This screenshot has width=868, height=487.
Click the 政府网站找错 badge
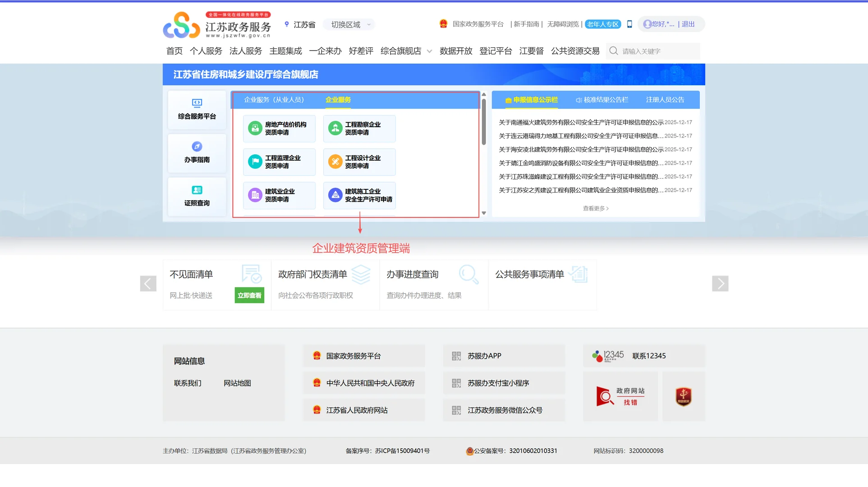[620, 396]
